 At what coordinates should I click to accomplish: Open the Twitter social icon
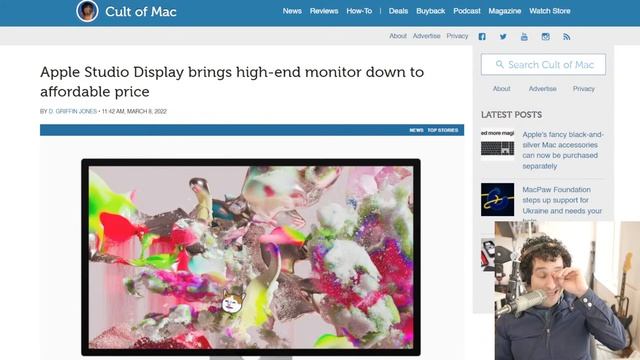pos(503,37)
